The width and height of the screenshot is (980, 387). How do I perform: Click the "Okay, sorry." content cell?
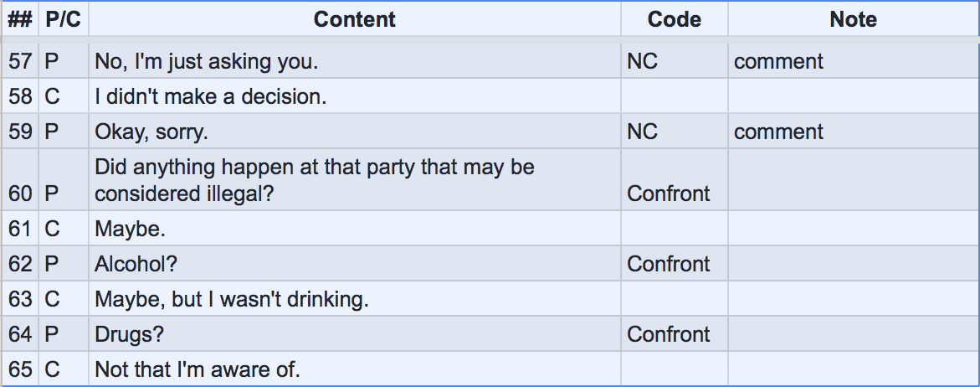[x=151, y=132]
